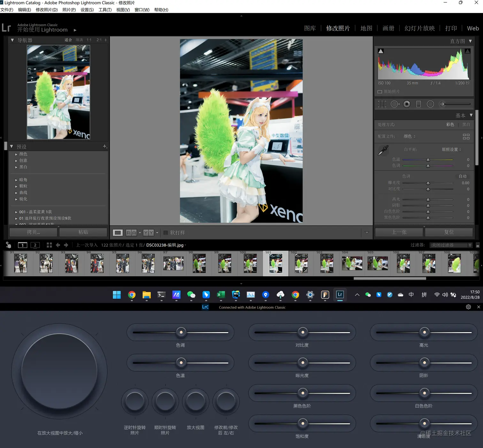Click the identity plate play arrow
The image size is (483, 448).
point(75,30)
